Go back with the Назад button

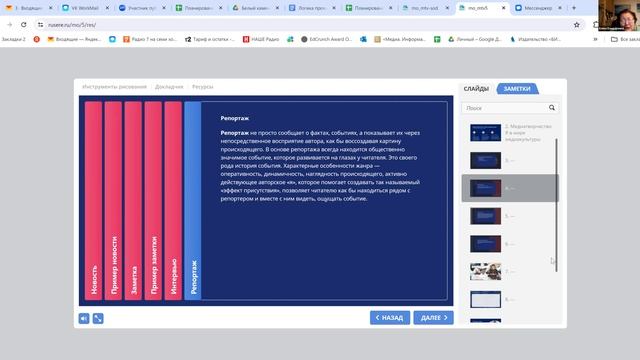[x=390, y=318]
